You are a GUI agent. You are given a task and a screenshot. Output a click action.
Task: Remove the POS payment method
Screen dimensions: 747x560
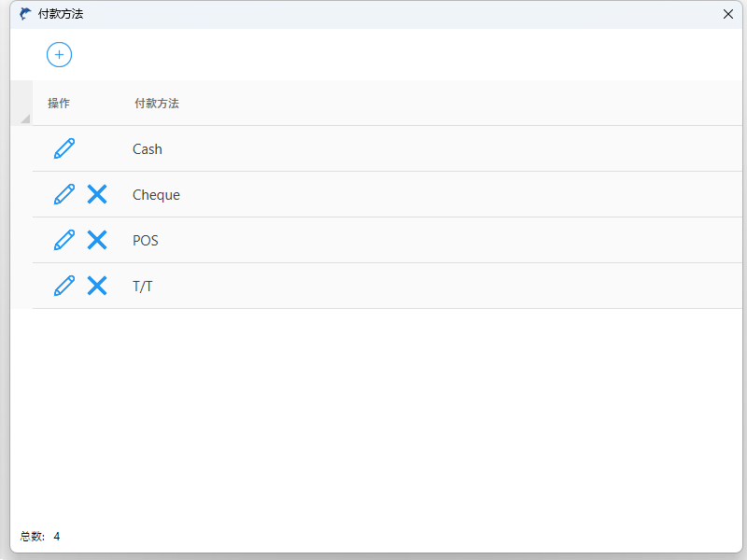pos(97,240)
